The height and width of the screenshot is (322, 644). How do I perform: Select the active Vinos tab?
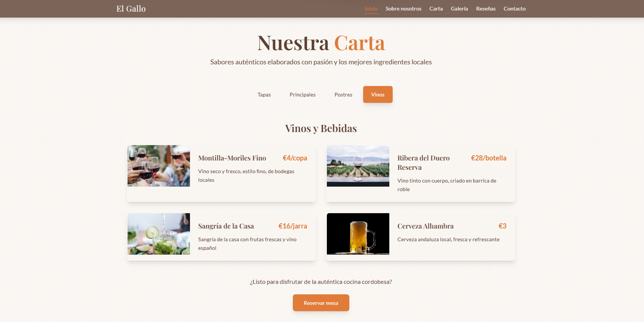click(x=377, y=95)
